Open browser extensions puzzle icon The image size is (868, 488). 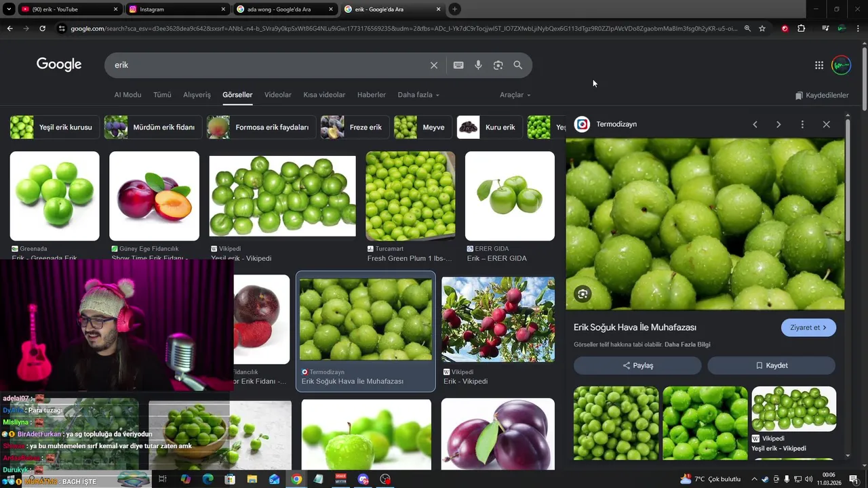click(x=802, y=28)
